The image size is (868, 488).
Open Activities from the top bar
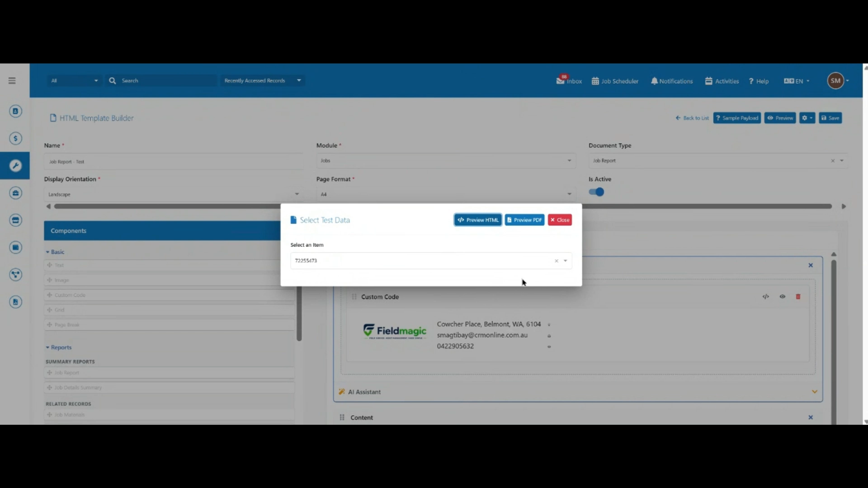pos(722,81)
